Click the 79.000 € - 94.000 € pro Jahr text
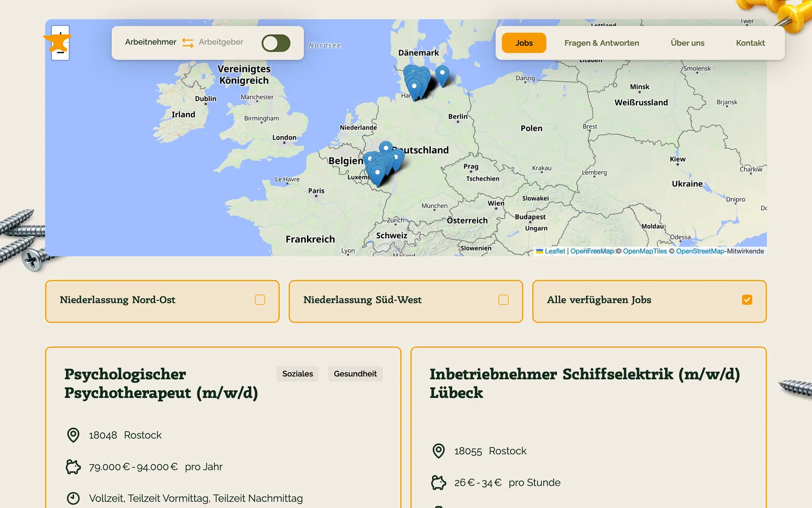 tap(156, 467)
